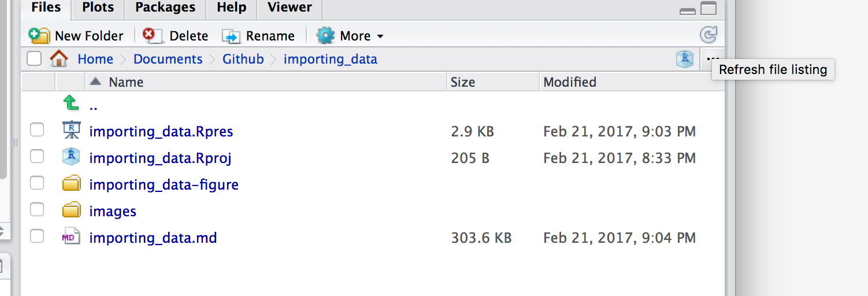Image resolution: width=868 pixels, height=296 pixels.
Task: Click the R project directory icon
Action: coord(685,58)
